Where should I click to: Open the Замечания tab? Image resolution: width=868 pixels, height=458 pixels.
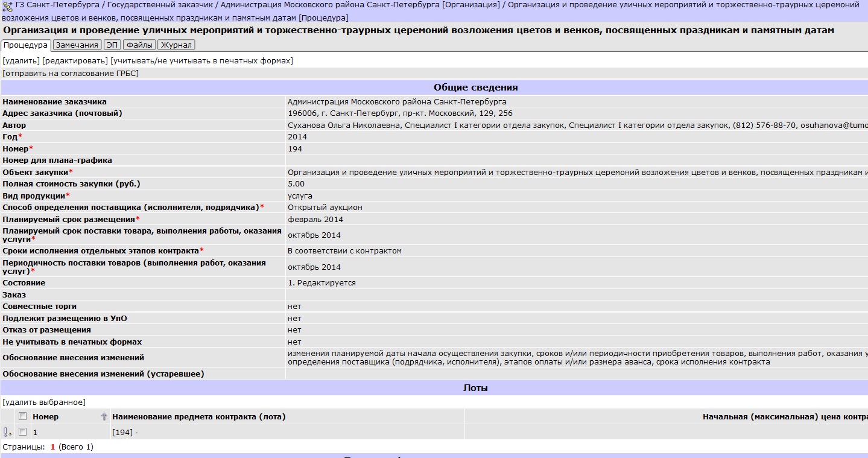pos(77,45)
